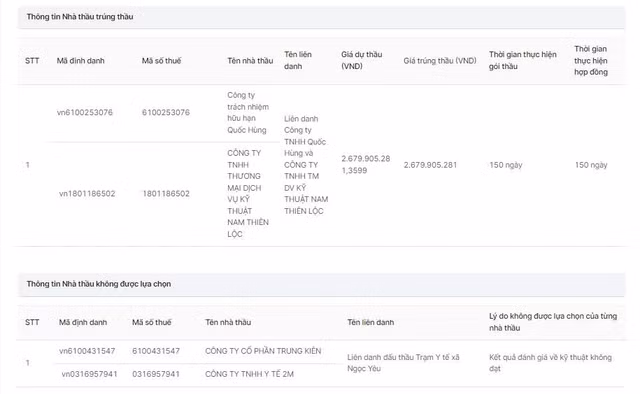
Task: Select identifier code vn6100253076
Action: point(85,112)
